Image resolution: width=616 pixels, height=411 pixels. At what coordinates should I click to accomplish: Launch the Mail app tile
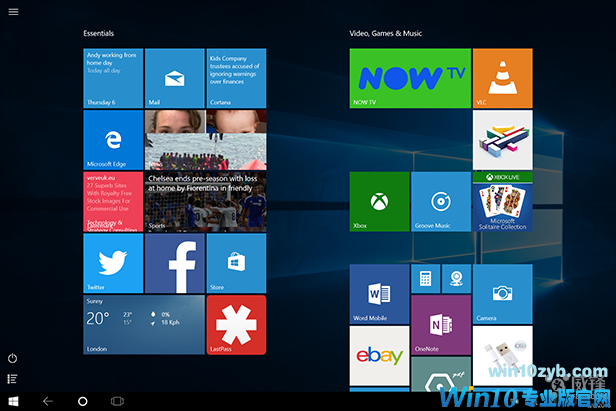[x=174, y=77]
